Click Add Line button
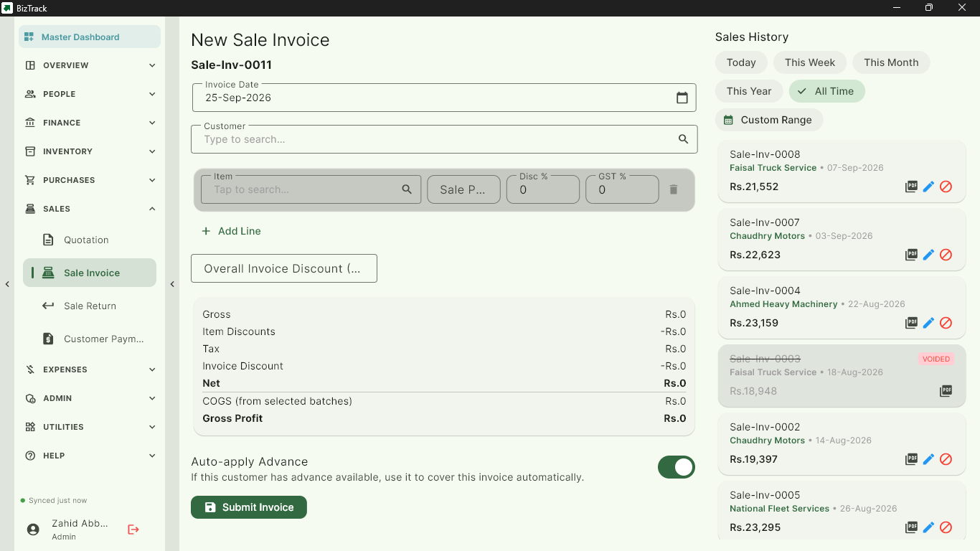This screenshot has height=551, width=980. 231,231
